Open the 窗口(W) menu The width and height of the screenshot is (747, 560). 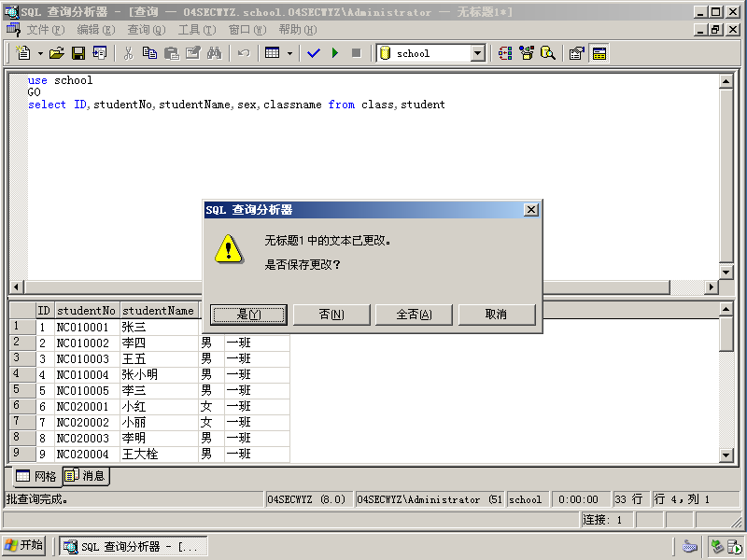pyautogui.click(x=247, y=30)
